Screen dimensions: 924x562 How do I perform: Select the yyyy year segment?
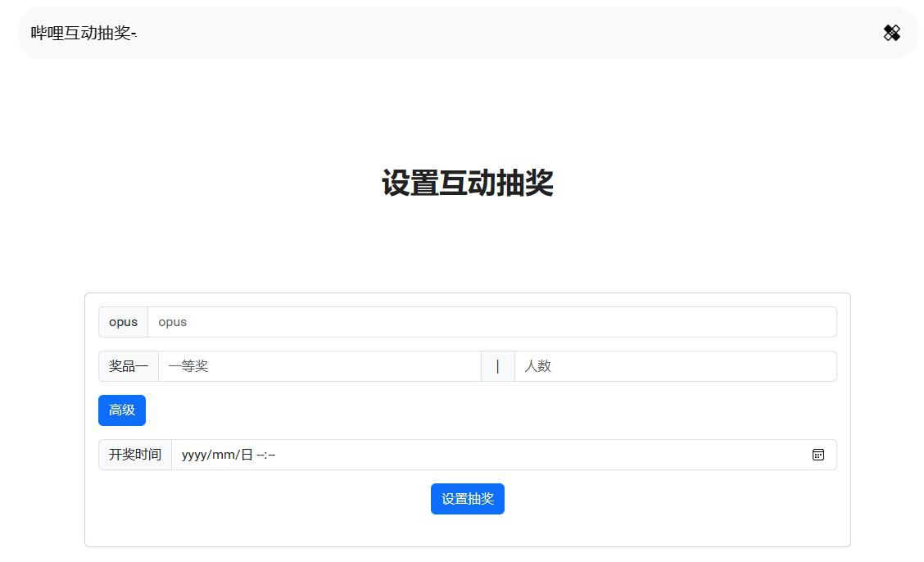pyautogui.click(x=195, y=455)
